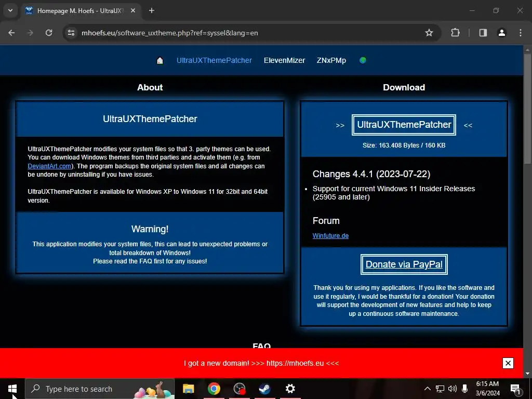The width and height of the screenshot is (532, 399).
Task: Follow the DeviantArt.com link
Action: [x=49, y=166]
